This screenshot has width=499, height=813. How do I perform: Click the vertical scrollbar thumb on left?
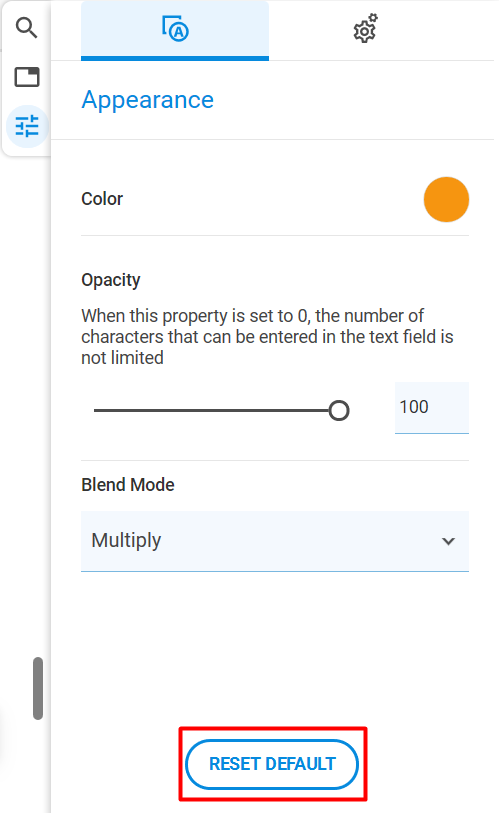click(x=38, y=688)
